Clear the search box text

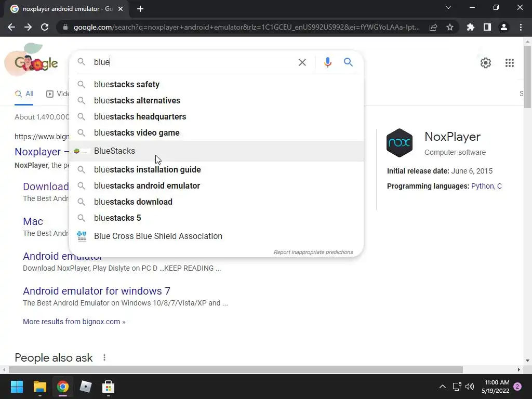click(302, 62)
